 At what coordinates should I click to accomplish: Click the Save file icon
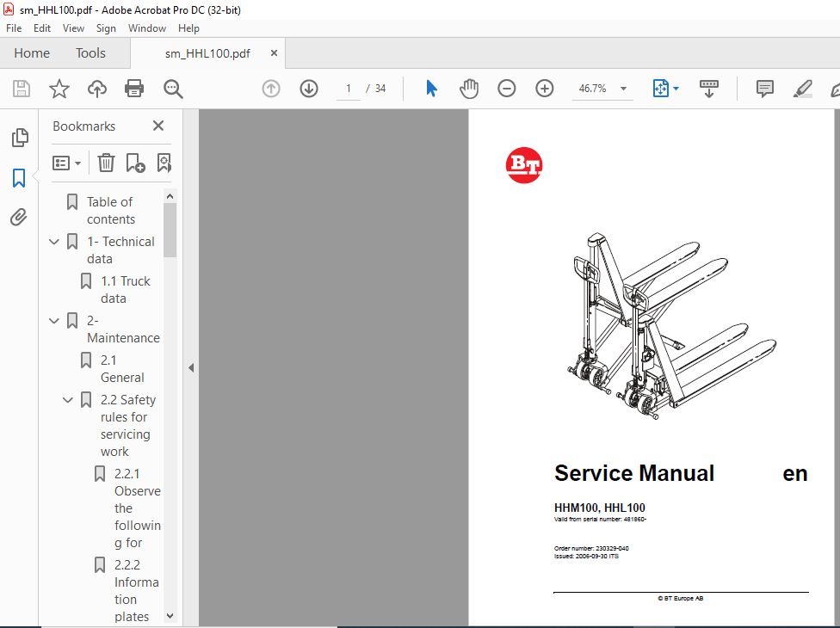coord(22,89)
